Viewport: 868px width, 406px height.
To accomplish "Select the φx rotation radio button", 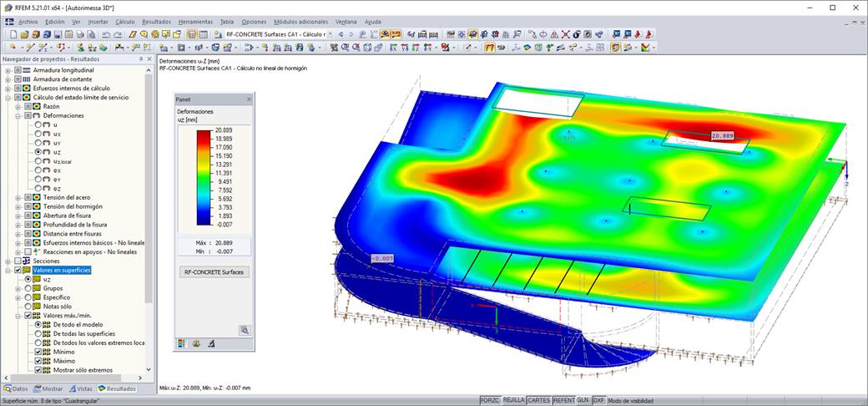I will point(38,170).
